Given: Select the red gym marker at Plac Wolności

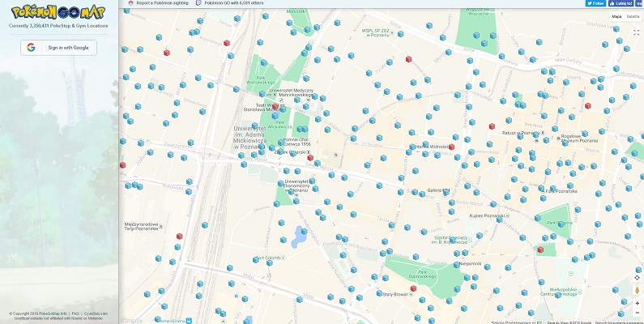Looking at the screenshot, I should [x=451, y=147].
